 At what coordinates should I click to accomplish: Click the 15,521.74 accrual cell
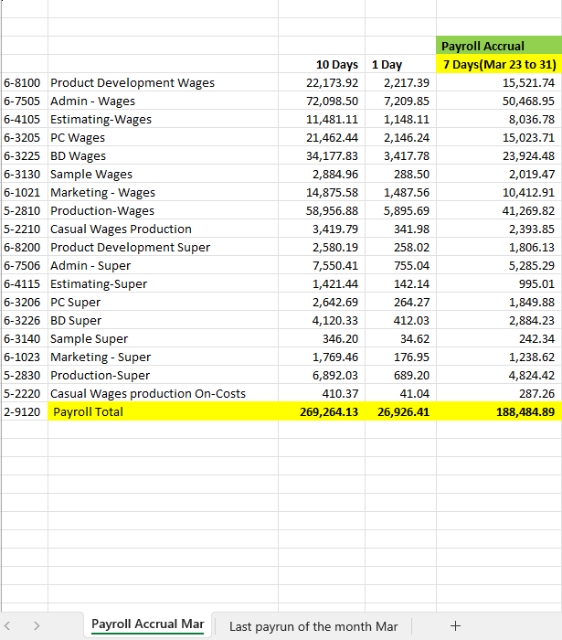[x=499, y=82]
